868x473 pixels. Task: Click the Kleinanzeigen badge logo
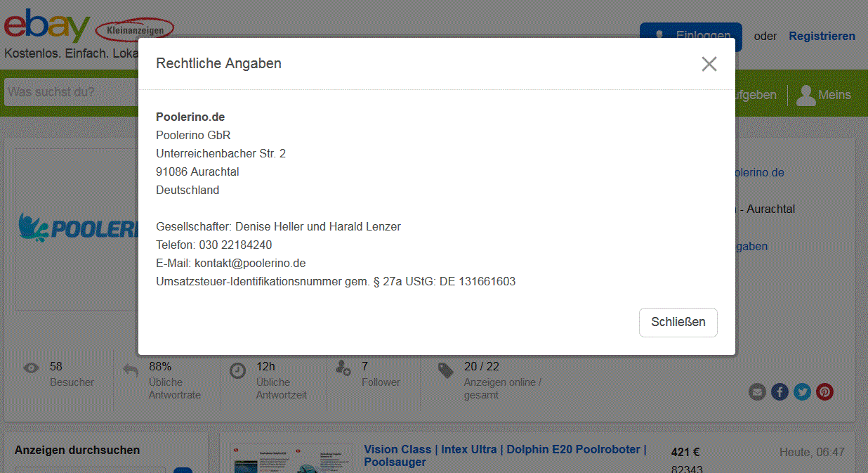(x=134, y=30)
